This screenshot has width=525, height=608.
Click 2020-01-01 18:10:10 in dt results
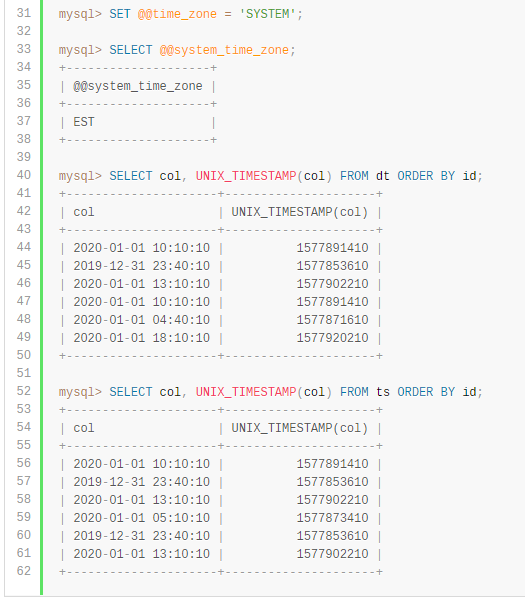pos(142,338)
